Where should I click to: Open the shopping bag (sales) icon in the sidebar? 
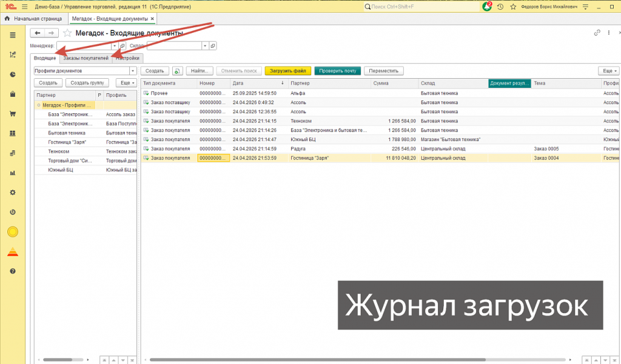13,94
